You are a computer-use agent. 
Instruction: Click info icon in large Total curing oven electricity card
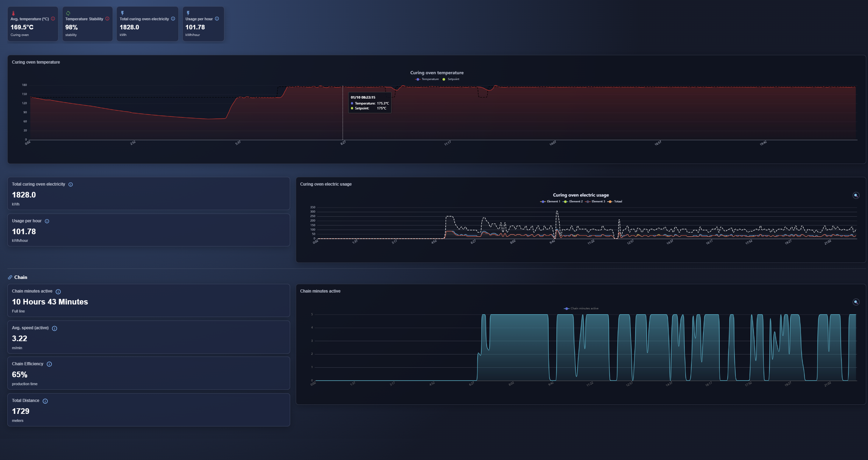pyautogui.click(x=71, y=185)
